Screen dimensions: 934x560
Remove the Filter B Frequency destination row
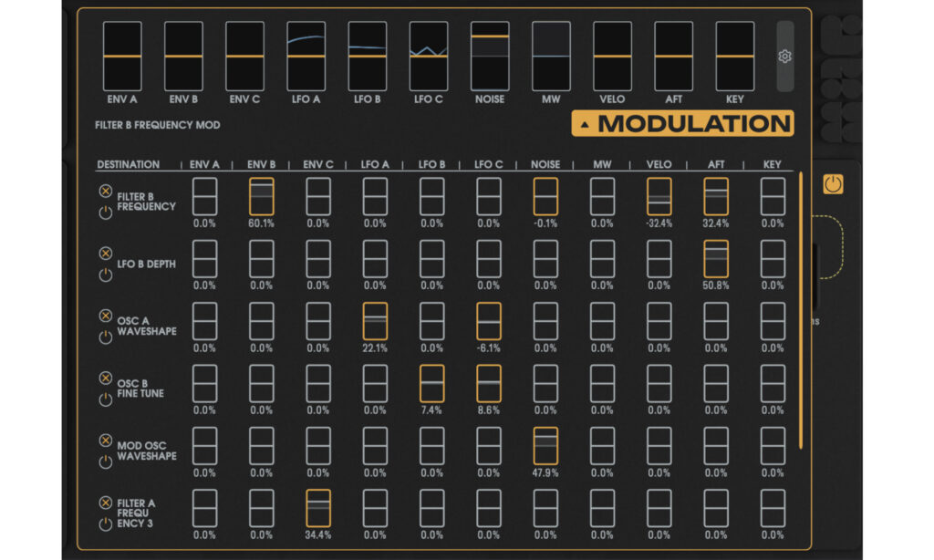tap(105, 192)
